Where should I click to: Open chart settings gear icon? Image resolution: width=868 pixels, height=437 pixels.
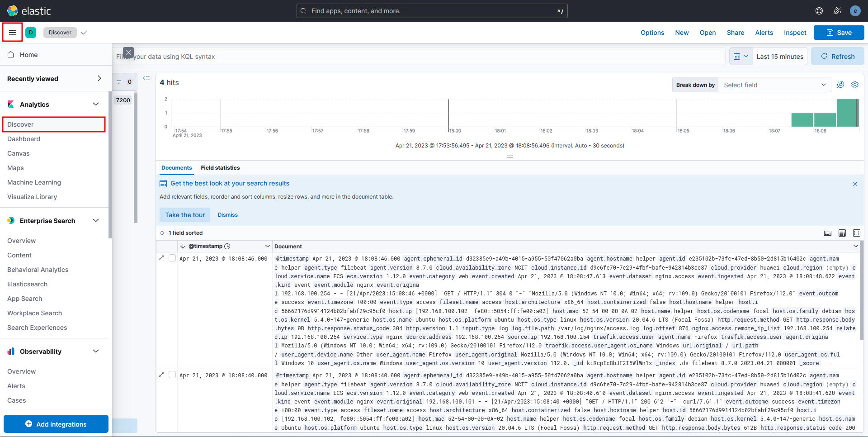point(855,85)
